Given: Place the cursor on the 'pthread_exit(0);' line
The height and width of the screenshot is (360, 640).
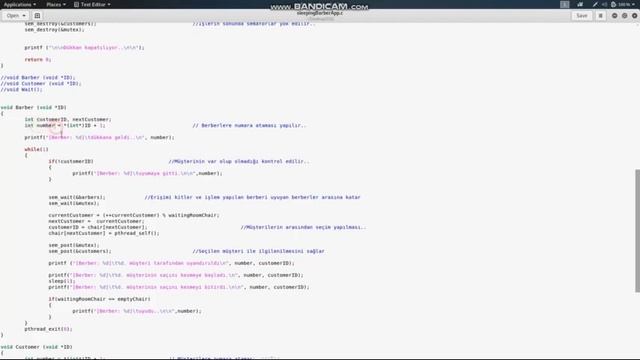Looking at the screenshot, I should pyautogui.click(x=48, y=329).
